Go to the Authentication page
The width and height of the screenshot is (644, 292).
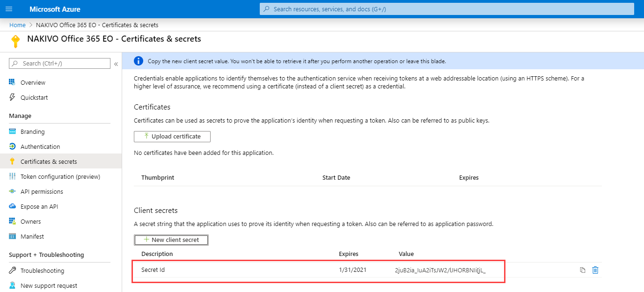(x=40, y=146)
